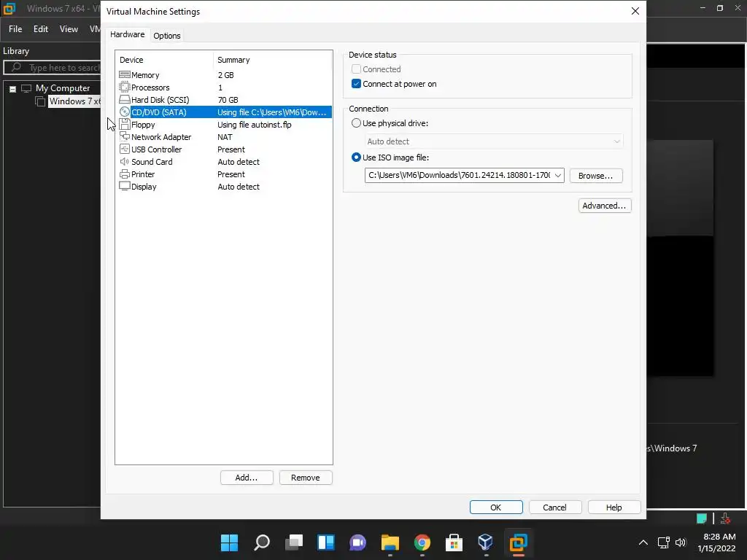Open Task View from taskbar

pyautogui.click(x=294, y=542)
